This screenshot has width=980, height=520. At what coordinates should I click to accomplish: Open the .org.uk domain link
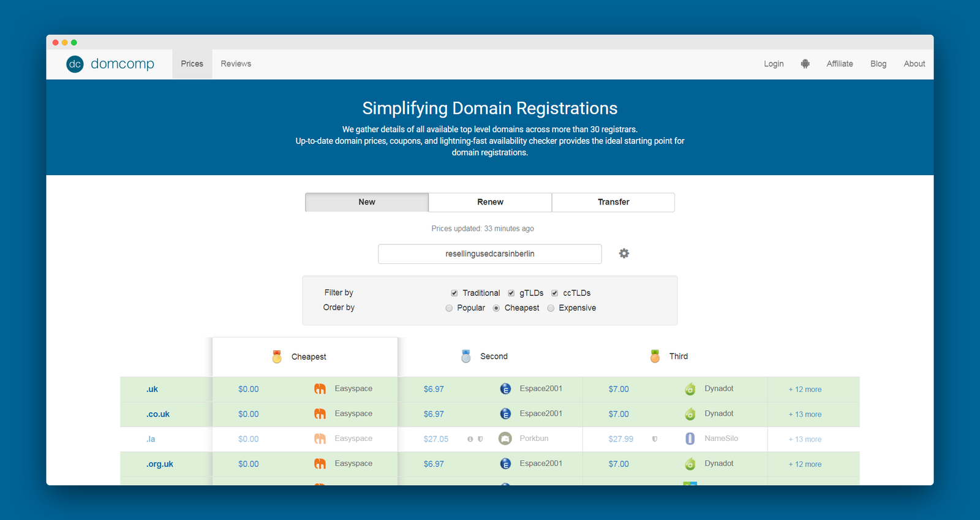click(160, 464)
